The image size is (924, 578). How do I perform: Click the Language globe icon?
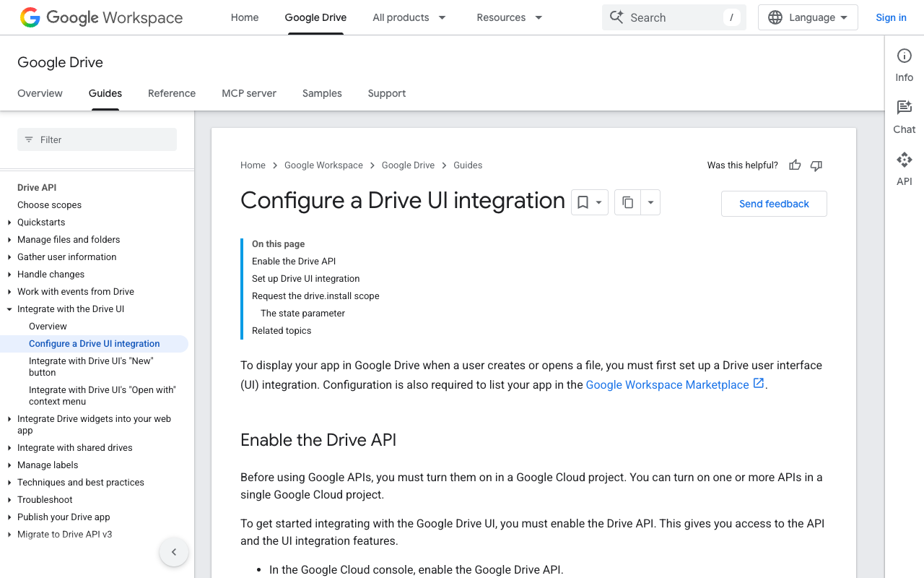coord(775,17)
